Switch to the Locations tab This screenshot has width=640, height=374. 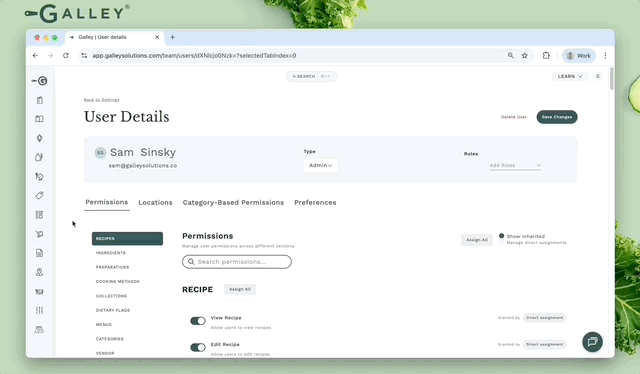pyautogui.click(x=155, y=203)
